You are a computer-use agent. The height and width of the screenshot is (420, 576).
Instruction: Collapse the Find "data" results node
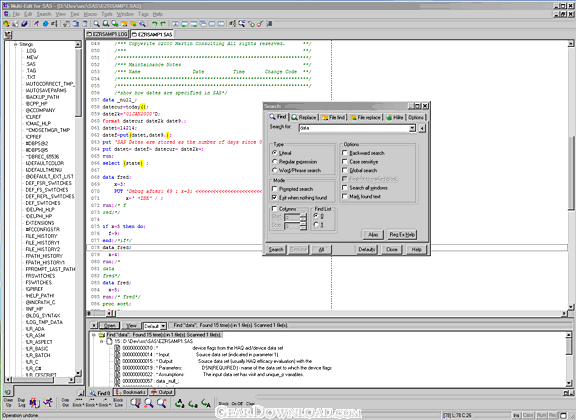94,335
